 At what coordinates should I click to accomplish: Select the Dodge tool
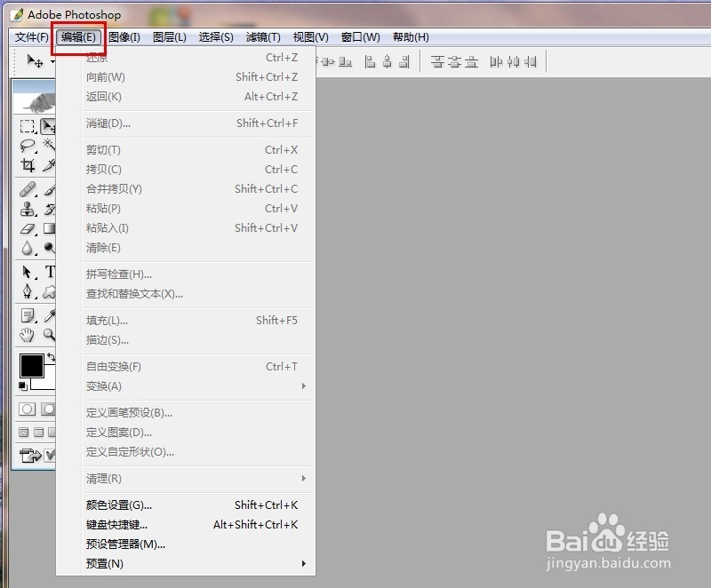click(x=48, y=248)
